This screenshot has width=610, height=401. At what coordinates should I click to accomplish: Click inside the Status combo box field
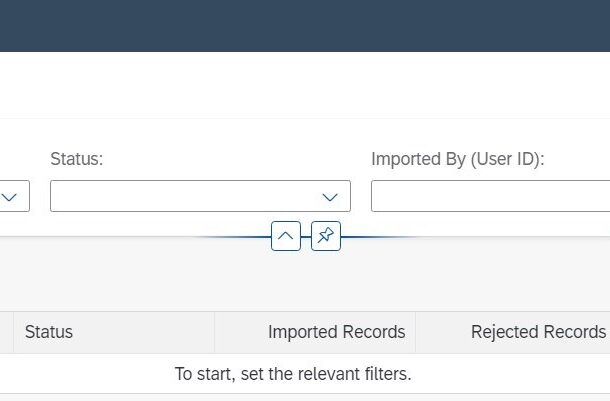200,196
